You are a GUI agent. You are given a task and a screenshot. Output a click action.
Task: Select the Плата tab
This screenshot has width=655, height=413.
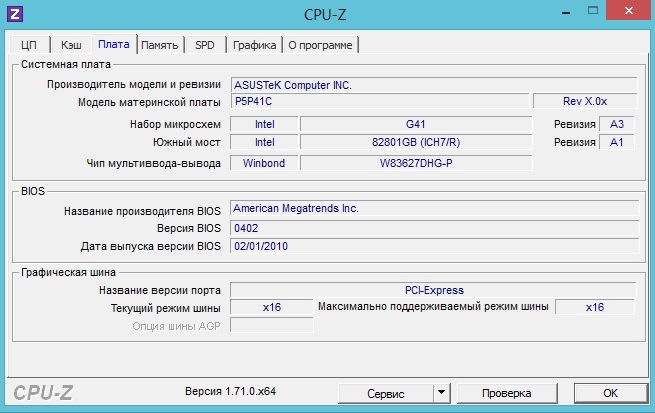114,44
